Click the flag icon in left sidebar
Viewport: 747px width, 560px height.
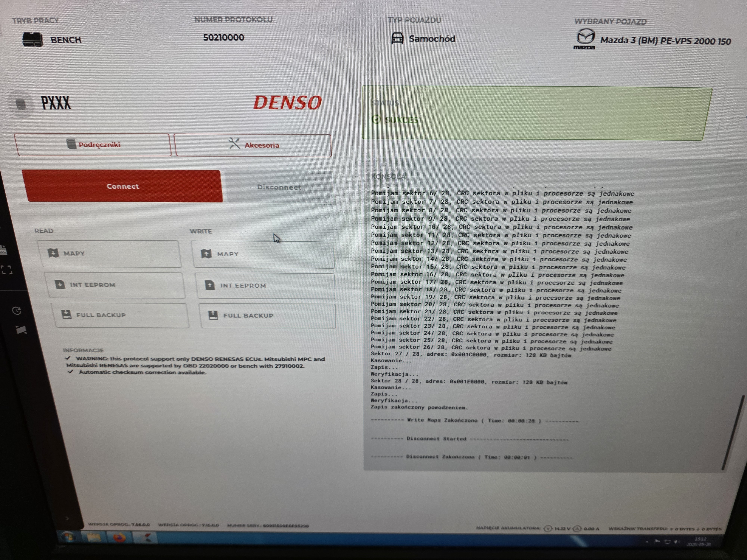(x=21, y=329)
